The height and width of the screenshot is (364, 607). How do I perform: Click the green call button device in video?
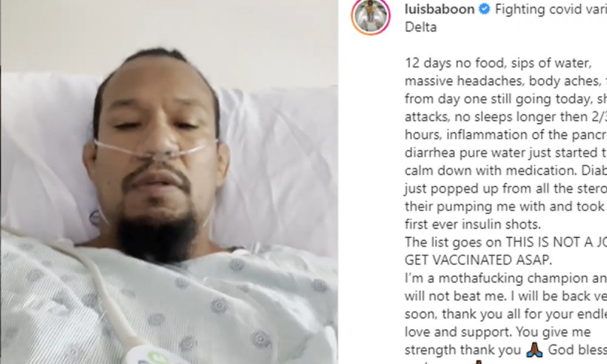155,356
